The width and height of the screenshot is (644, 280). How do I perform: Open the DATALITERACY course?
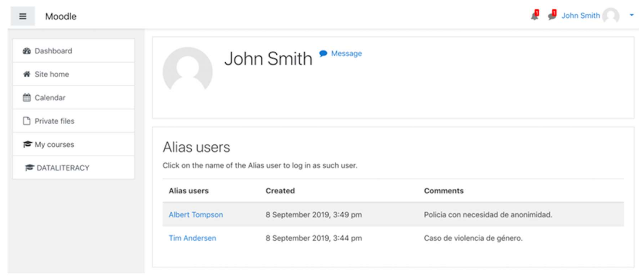point(74,168)
